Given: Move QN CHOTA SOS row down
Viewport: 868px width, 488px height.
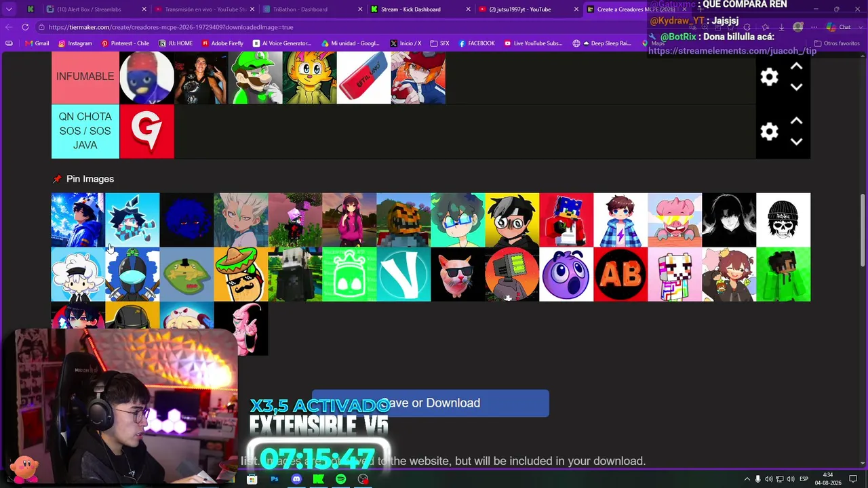Looking at the screenshot, I should [x=797, y=141].
